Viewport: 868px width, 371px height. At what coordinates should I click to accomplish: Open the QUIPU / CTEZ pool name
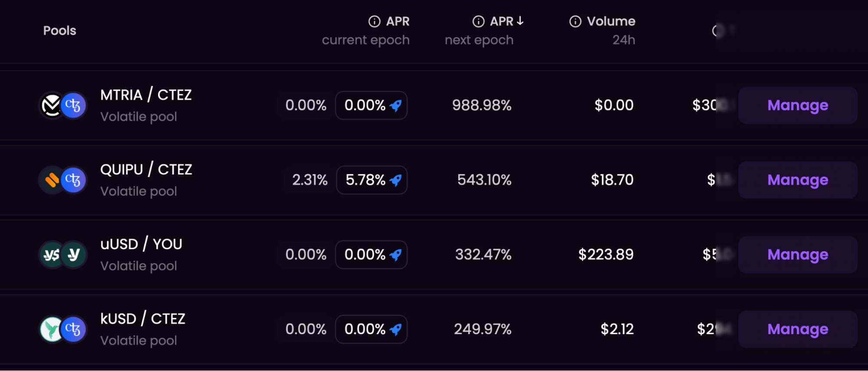click(146, 170)
